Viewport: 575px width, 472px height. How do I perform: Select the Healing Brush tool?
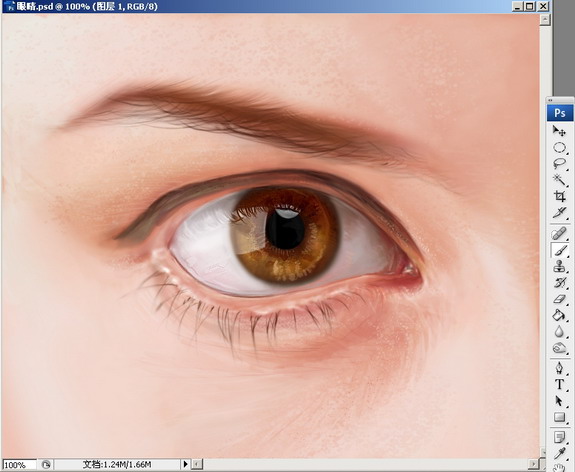coord(560,234)
